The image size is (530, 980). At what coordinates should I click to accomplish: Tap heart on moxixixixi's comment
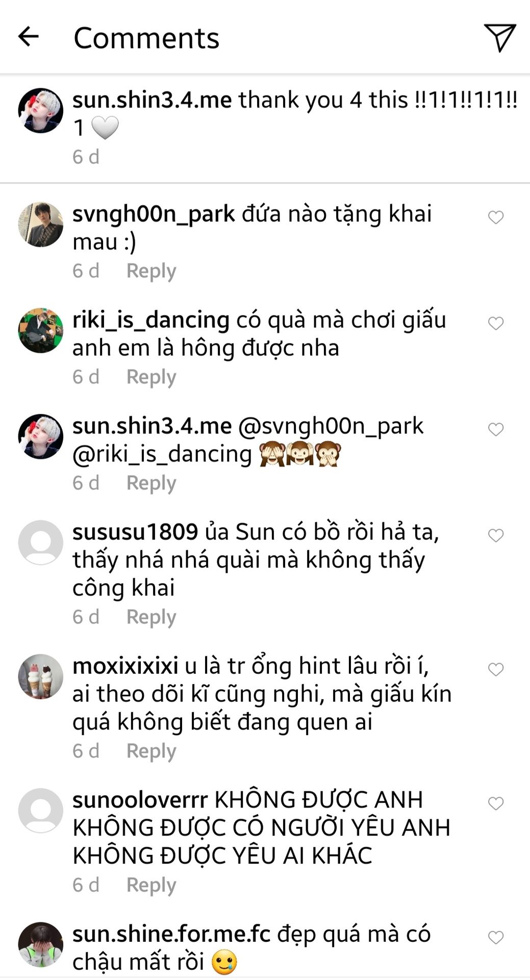pyautogui.click(x=496, y=669)
